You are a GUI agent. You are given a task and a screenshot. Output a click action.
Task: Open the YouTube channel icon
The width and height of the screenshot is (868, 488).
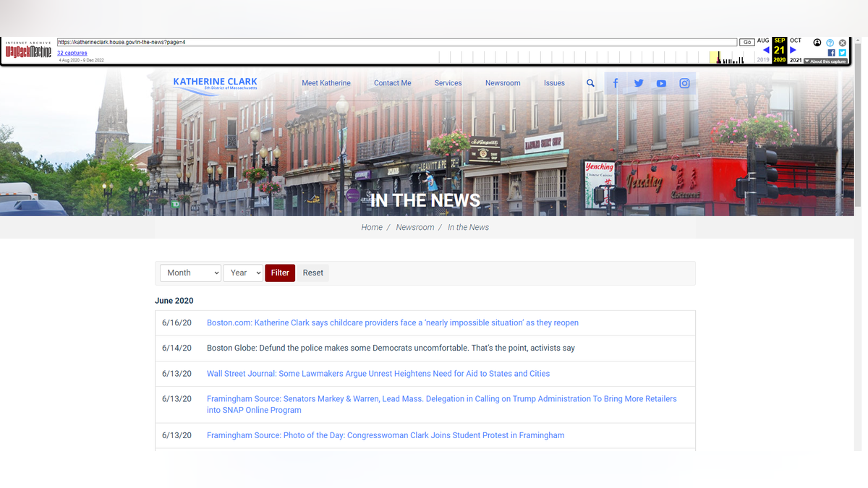click(x=661, y=83)
